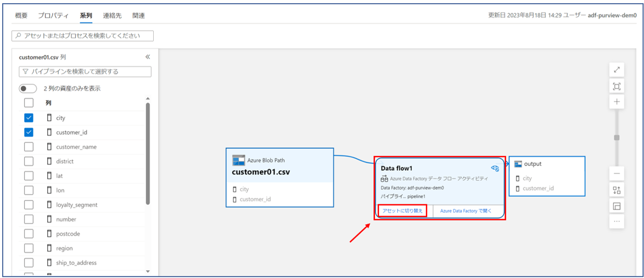Click customer_name in the column list
This screenshot has width=644, height=278.
point(76,147)
